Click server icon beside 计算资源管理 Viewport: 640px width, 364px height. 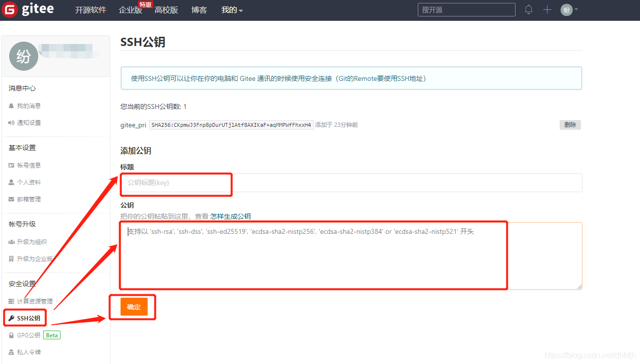11,302
